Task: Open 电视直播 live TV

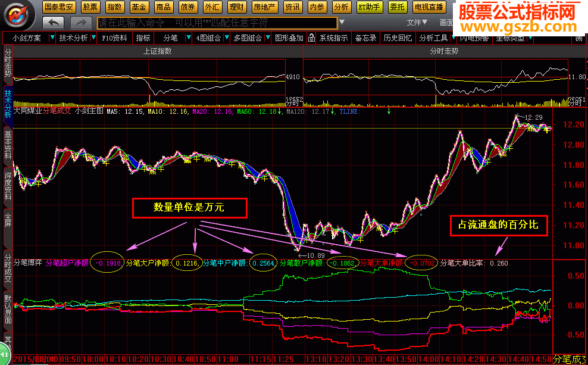Action: 429,7
